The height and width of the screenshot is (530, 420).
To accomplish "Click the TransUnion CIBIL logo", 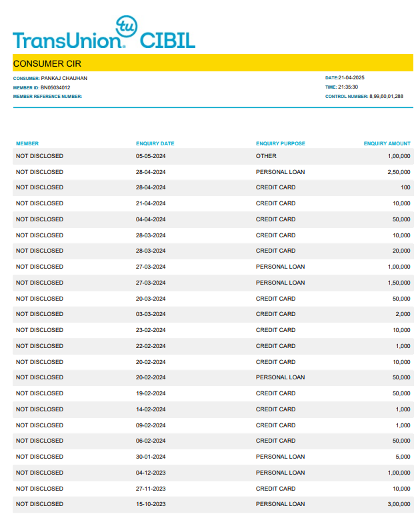I will (103, 35).
